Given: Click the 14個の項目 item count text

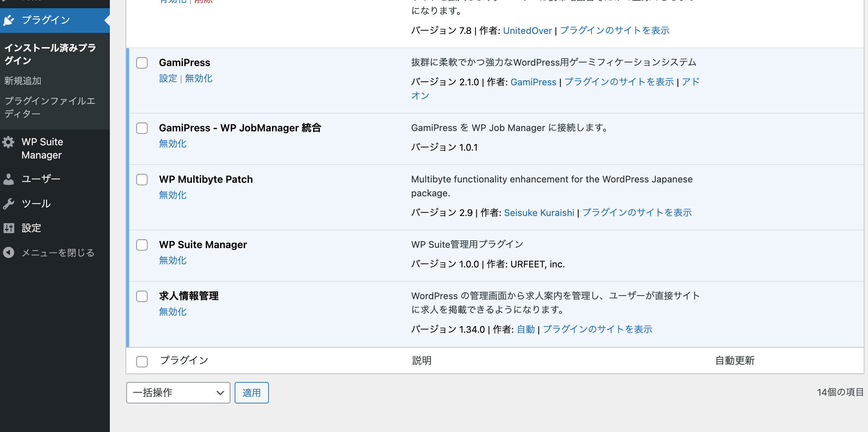Looking at the screenshot, I should 840,392.
